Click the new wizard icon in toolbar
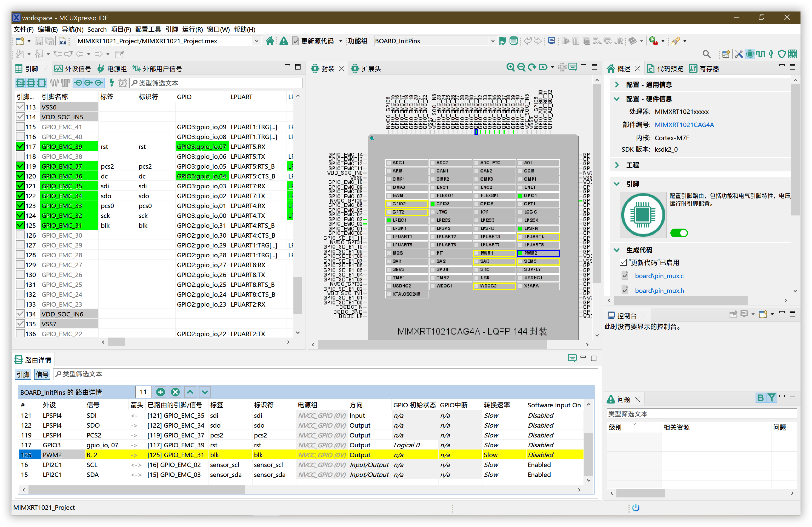This screenshot has height=527, width=812. [20, 41]
